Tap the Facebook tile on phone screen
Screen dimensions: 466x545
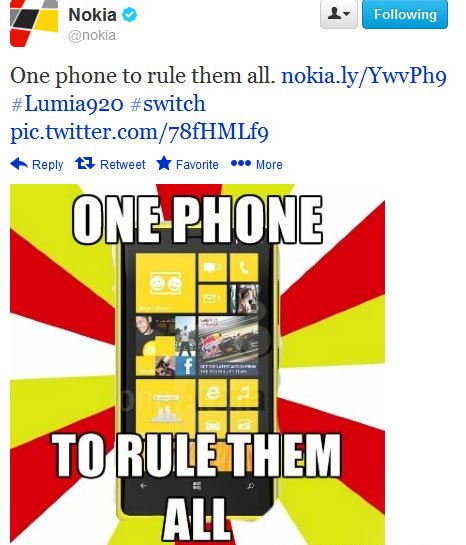186,366
